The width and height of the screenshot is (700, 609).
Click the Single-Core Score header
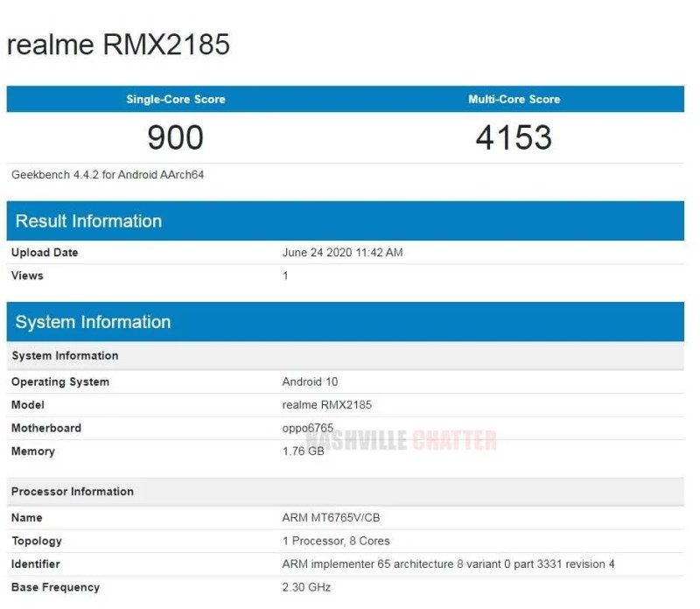coord(176,99)
